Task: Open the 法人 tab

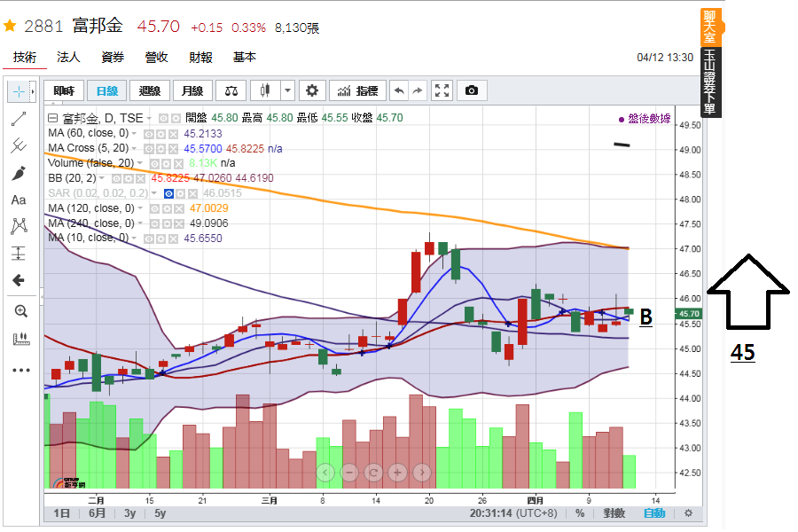Action: click(68, 58)
